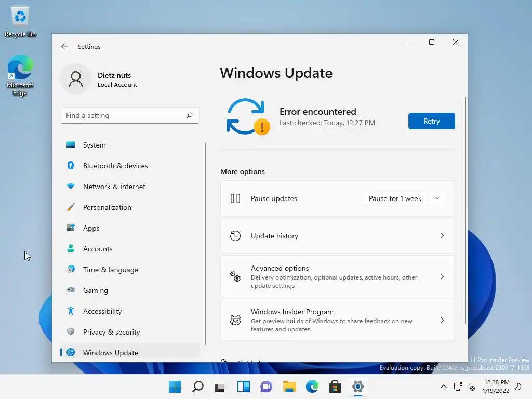Click the search magnifier in Find a setting
Viewport: 532px width, 399px height.
190,115
